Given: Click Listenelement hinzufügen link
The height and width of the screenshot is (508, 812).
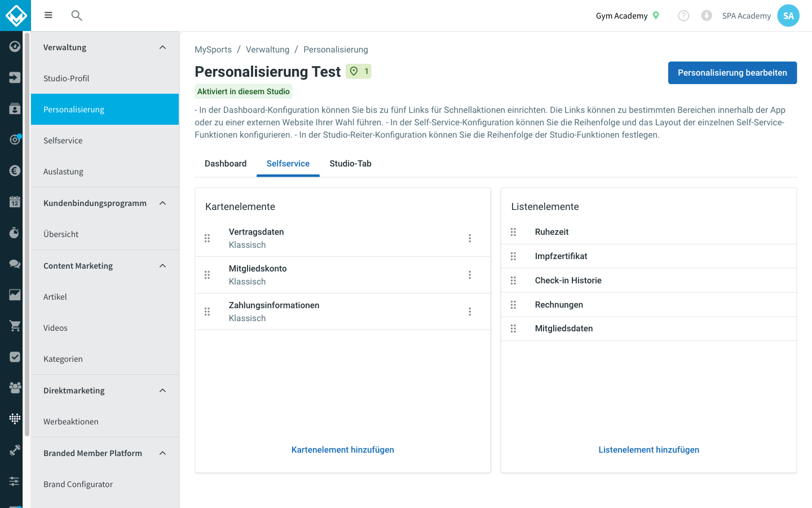Looking at the screenshot, I should tap(648, 450).
